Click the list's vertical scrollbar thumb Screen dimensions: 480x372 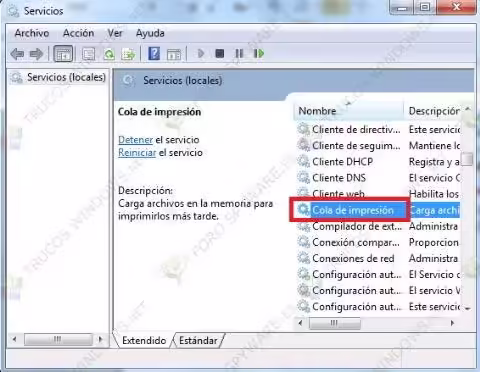467,159
